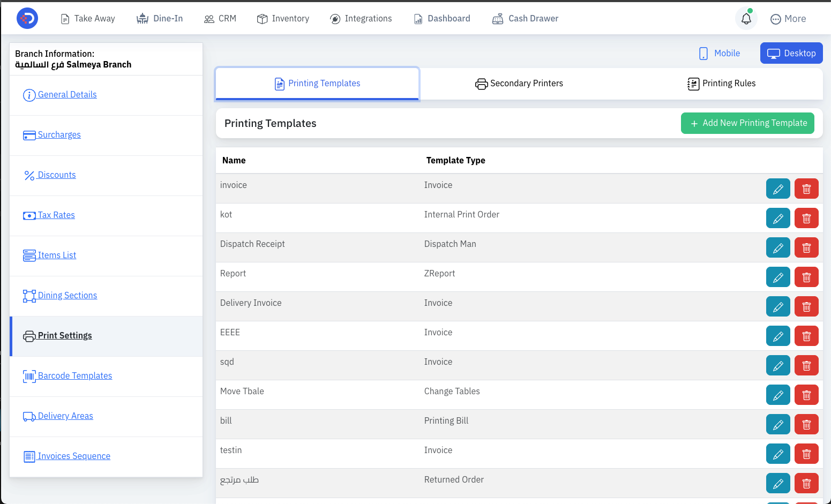Open the Printing Rules tab
The image size is (831, 504).
point(722,84)
